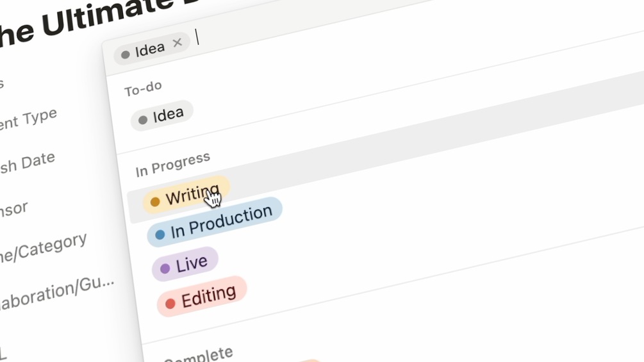Click the blue dot on In Production tag
644x362 pixels.
160,234
